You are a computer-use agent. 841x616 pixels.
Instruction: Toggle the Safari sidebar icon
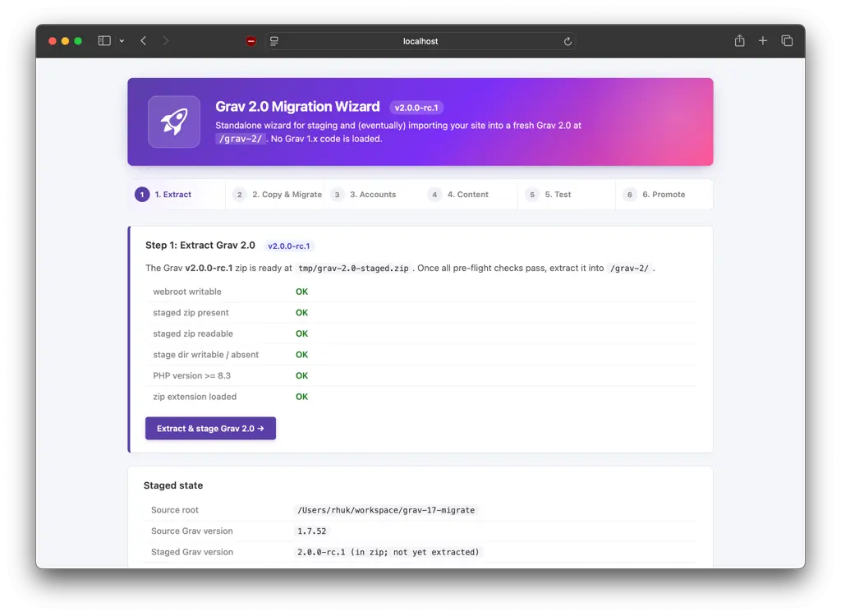[x=104, y=41]
